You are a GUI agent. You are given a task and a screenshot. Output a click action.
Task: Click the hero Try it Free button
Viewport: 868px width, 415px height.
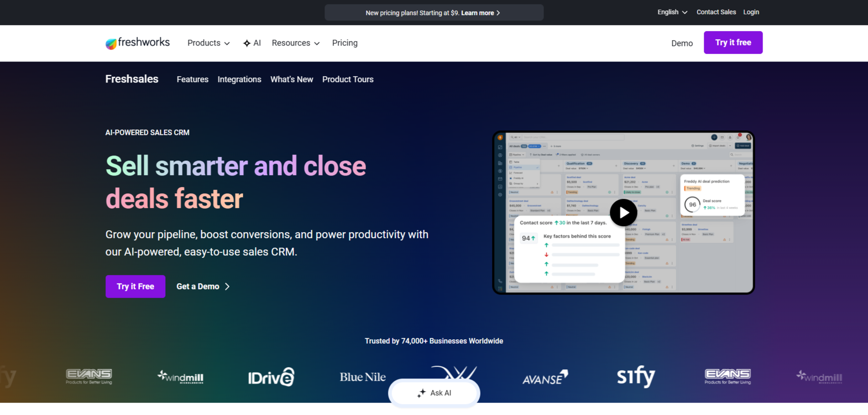(136, 286)
